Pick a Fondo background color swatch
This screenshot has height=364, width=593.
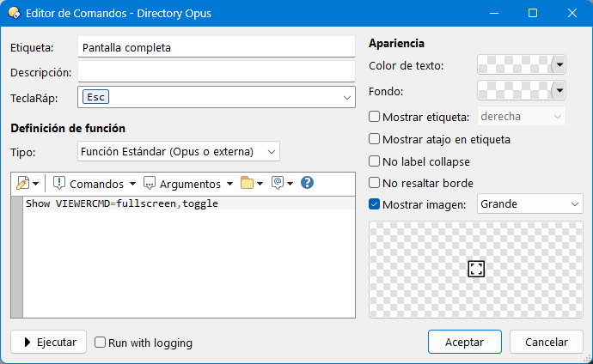click(513, 90)
